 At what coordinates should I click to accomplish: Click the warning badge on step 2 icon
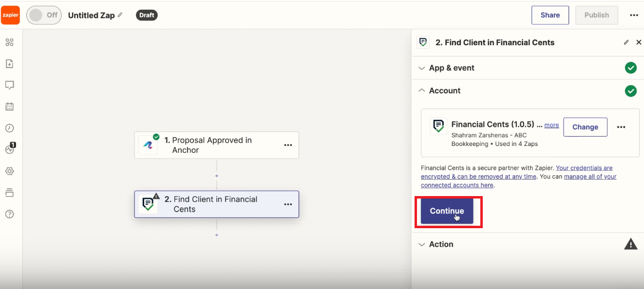pos(156,196)
